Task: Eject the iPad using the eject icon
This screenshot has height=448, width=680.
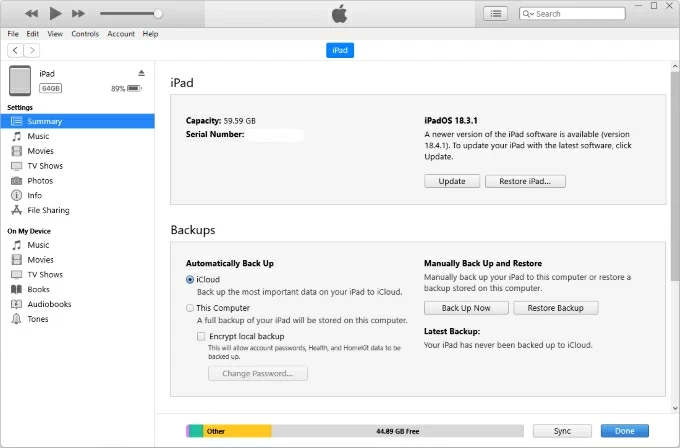Action: tap(141, 73)
